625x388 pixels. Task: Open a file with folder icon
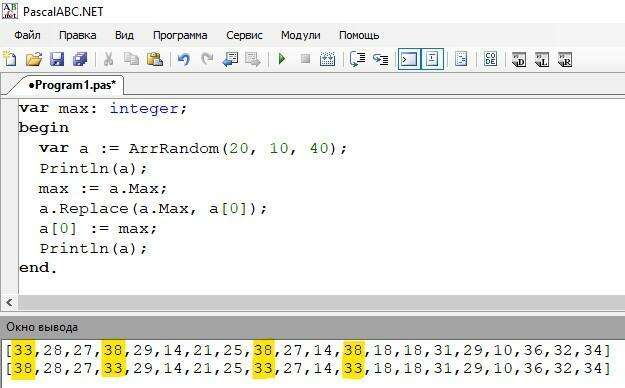[x=34, y=59]
